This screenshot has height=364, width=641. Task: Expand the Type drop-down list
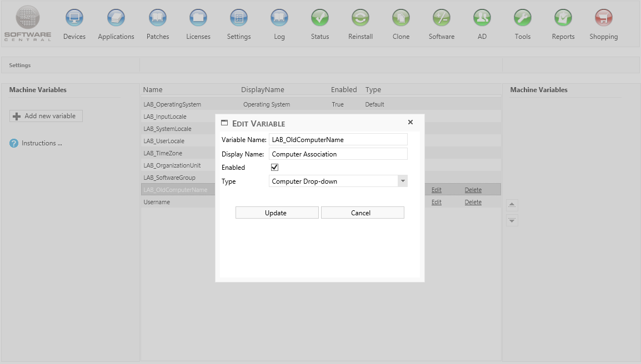(x=403, y=181)
